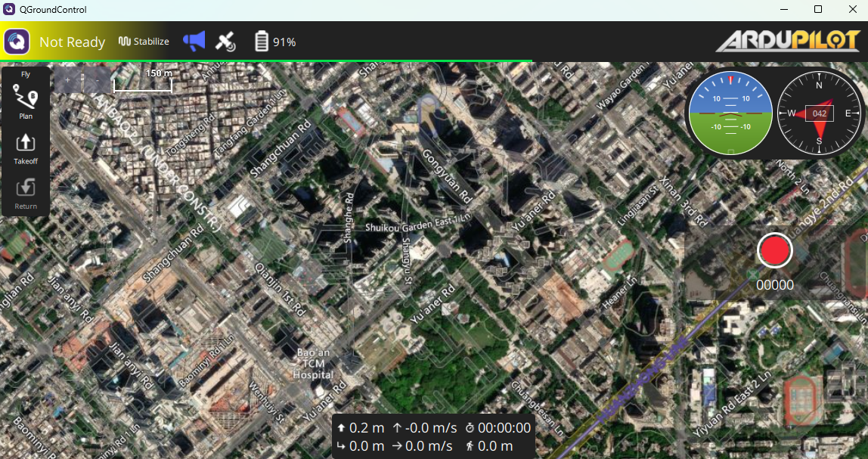The width and height of the screenshot is (868, 459).
Task: Open the Plan view
Action: [26, 102]
